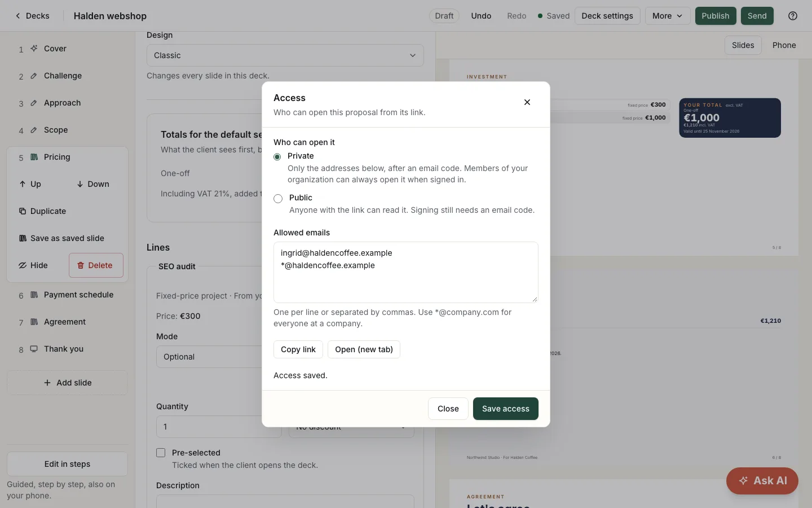This screenshot has height=508, width=812.
Task: Save the Pricing slide as saved slide
Action: (x=61, y=238)
